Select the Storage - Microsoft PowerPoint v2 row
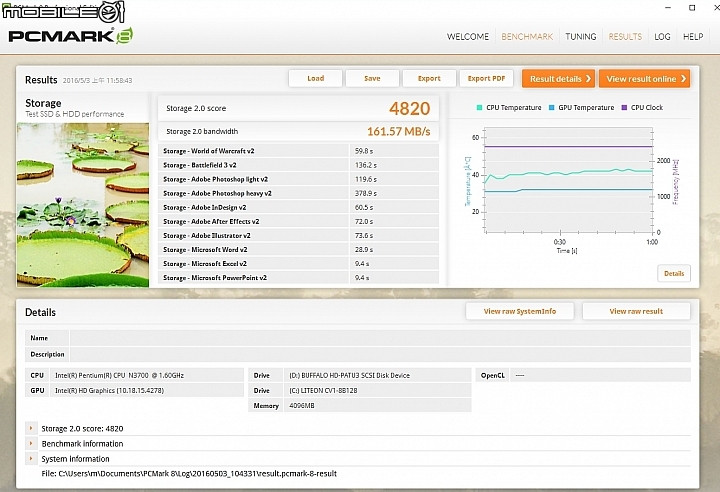Image resolution: width=720 pixels, height=492 pixels. (x=298, y=277)
